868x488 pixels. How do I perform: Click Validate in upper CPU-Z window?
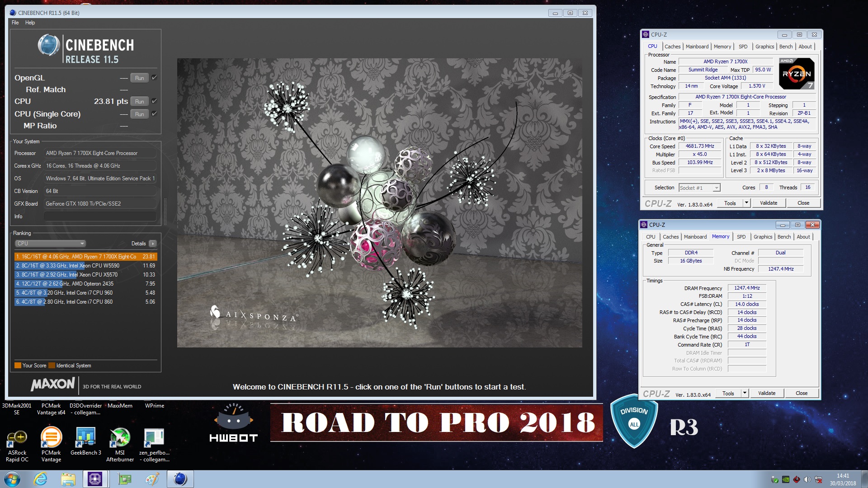[769, 203]
